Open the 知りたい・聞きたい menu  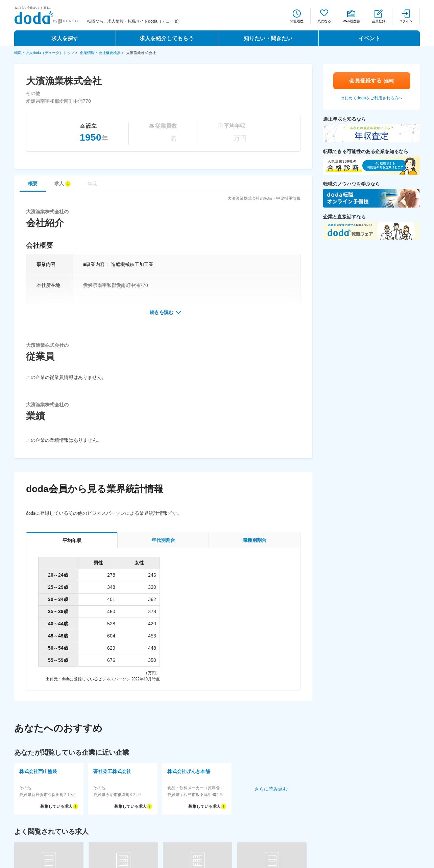(268, 38)
